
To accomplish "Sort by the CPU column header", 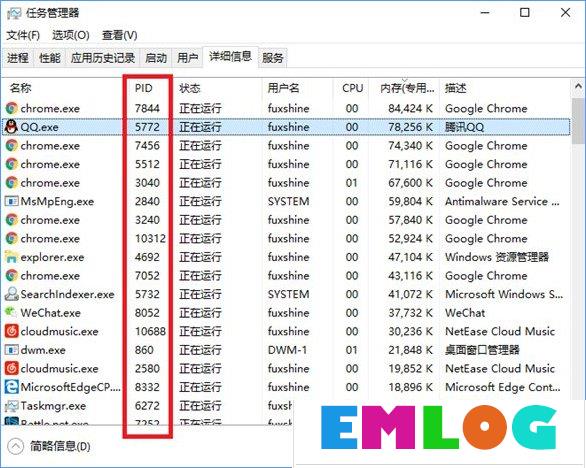I will click(352, 88).
